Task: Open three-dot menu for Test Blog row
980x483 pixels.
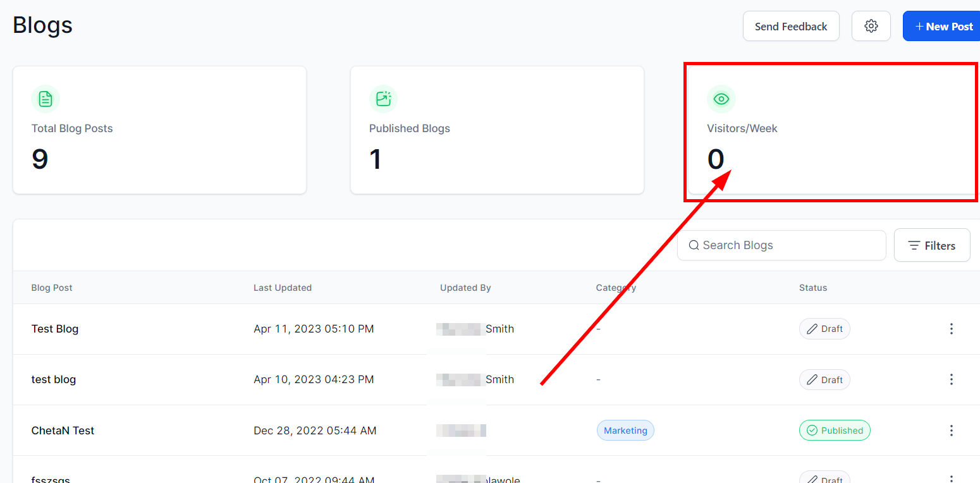Action: (x=951, y=329)
